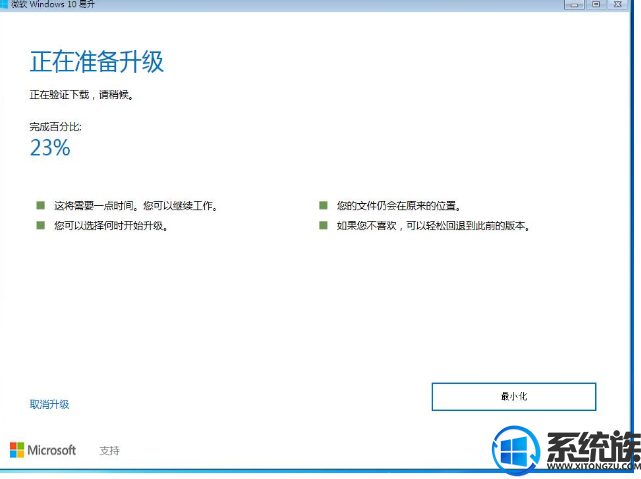Click the text 如果您不喜欢，可以轻松回退到此前的版本。
This screenshot has height=479, width=641.
(x=433, y=225)
